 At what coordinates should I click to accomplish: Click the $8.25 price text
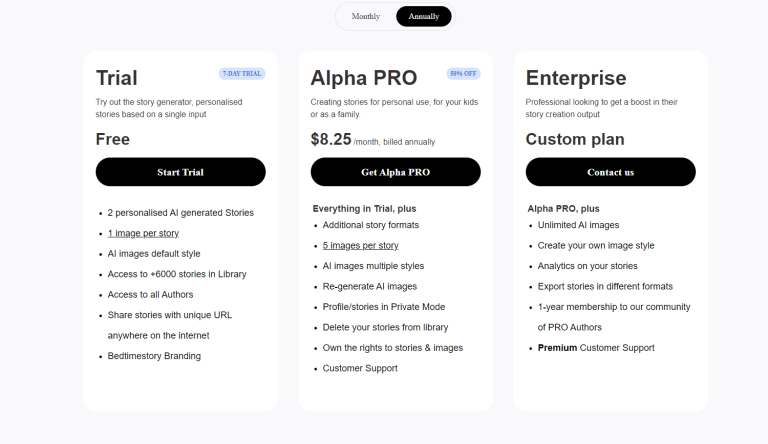(331, 140)
